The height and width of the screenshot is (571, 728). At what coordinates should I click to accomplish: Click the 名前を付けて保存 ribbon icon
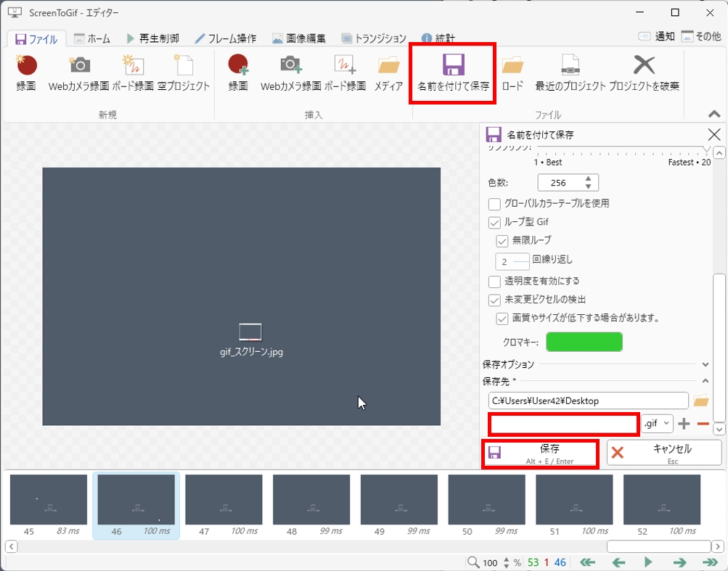tap(454, 66)
